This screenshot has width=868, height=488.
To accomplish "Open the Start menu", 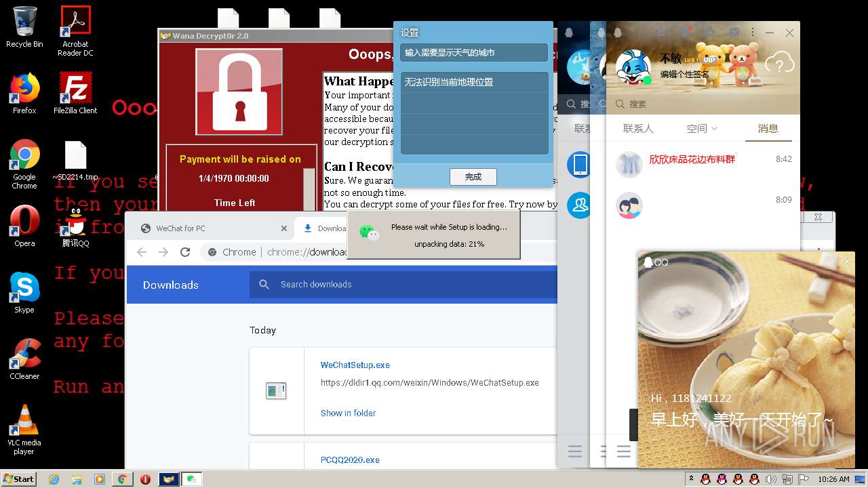I will pyautogui.click(x=19, y=479).
